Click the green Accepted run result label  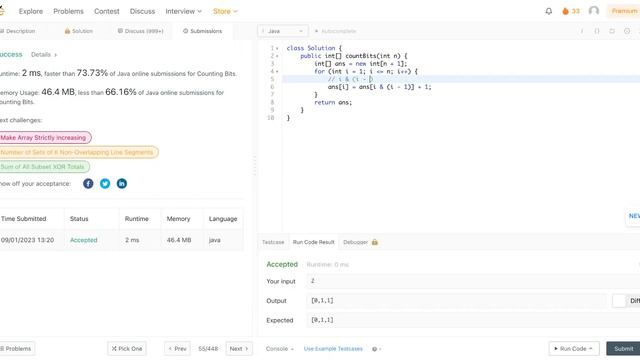pyautogui.click(x=282, y=264)
